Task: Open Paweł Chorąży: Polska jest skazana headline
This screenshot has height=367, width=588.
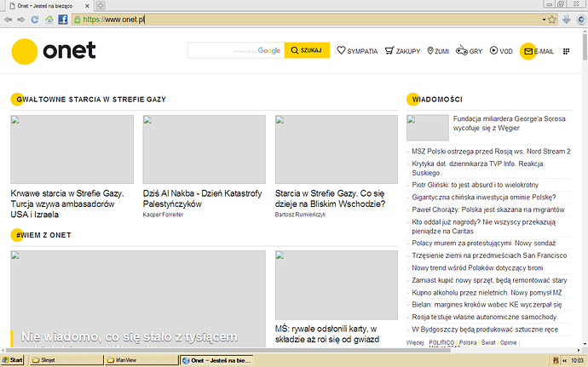Action: point(488,209)
